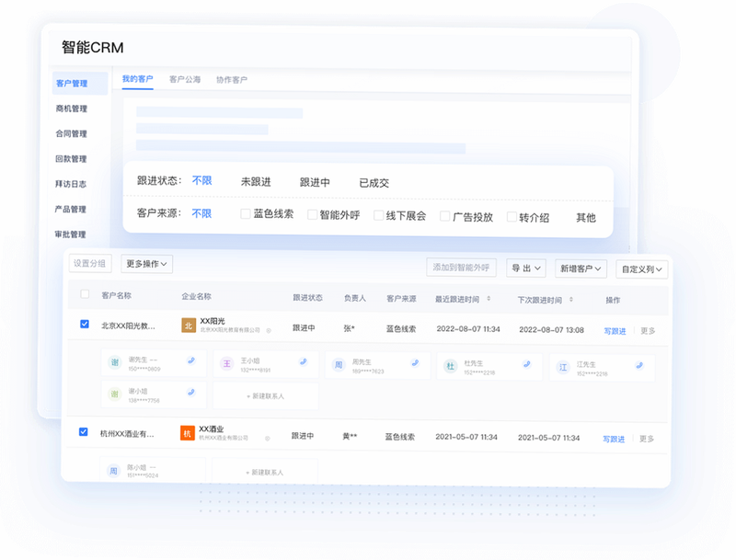Click the small icon beside 杭州XX酒业有限公司
736x560 pixels.
click(267, 439)
